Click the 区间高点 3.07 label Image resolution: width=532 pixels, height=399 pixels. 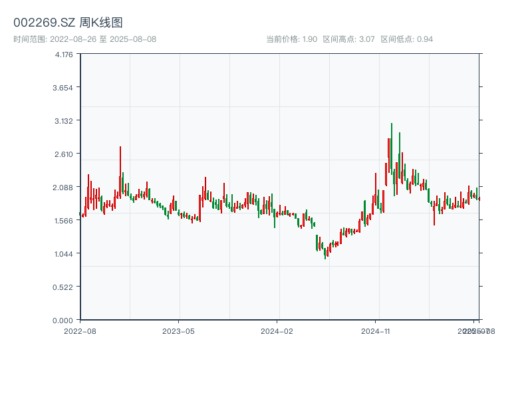348,39
